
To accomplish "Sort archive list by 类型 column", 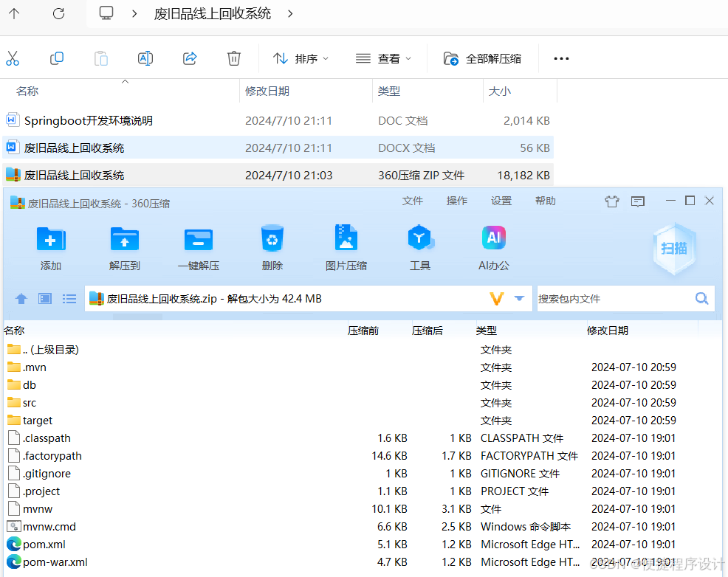I will 486,331.
